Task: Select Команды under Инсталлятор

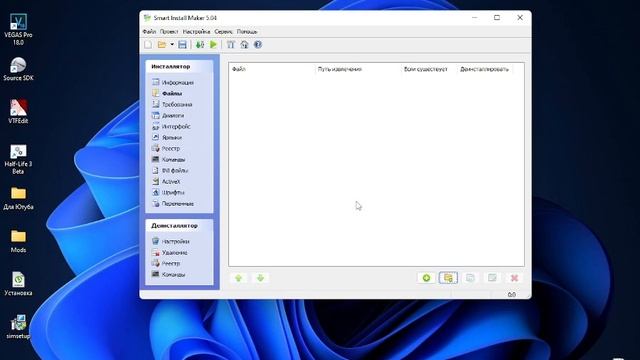Action: click(x=168, y=160)
